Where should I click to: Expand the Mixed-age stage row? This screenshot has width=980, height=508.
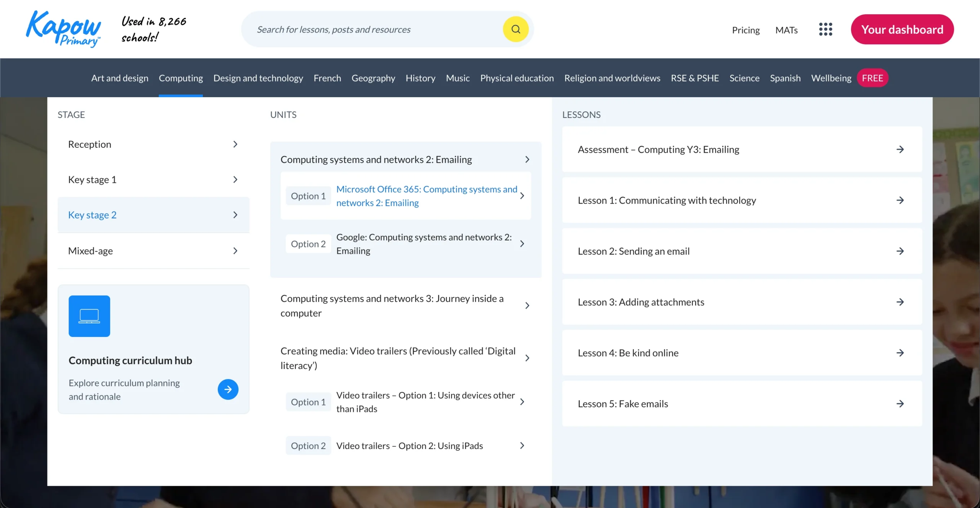153,251
